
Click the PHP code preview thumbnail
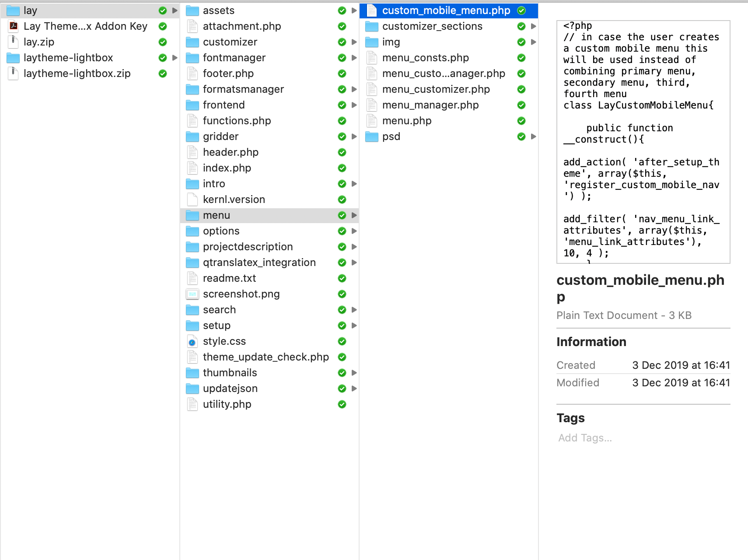click(643, 142)
